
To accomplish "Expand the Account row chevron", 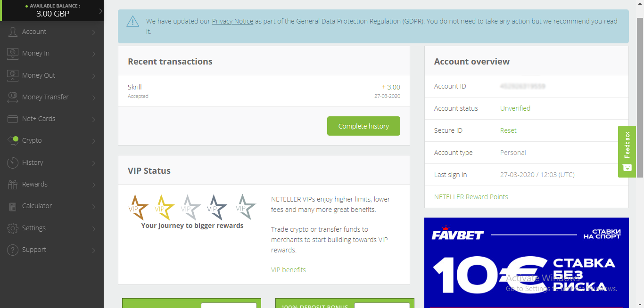I will 94,32.
